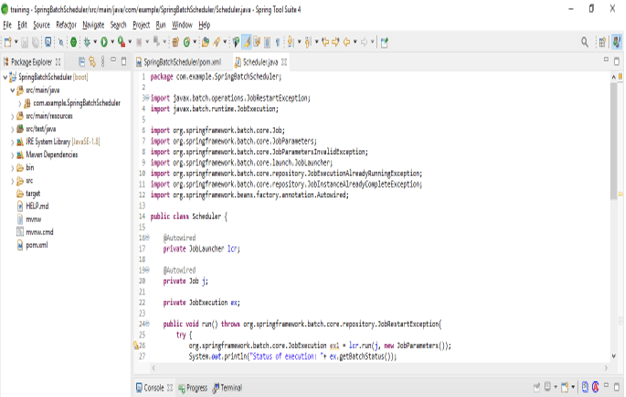This screenshot has height=397, width=626.
Task: Select the Package Explorer tab
Action: tap(31, 62)
